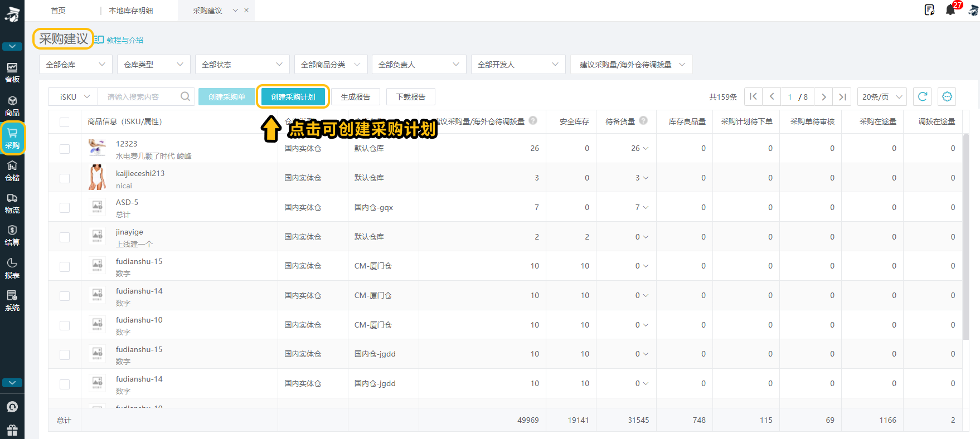This screenshot has height=439, width=980.
Task: Jump to the first page
Action: tap(753, 96)
